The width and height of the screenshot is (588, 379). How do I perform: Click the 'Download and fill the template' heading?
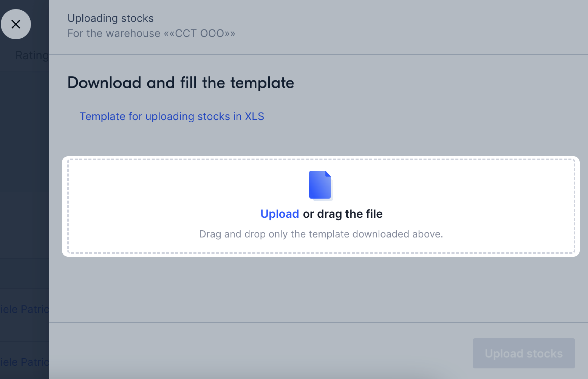181,83
